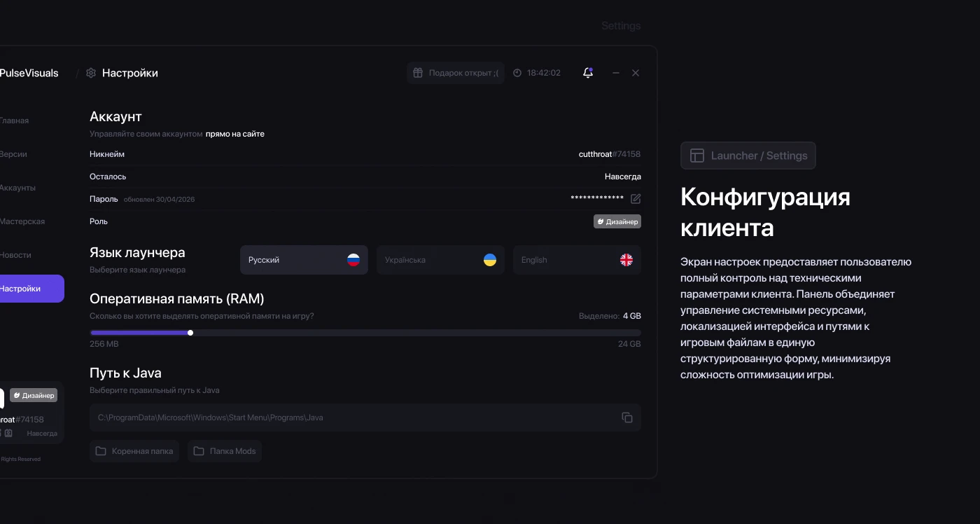The height and width of the screenshot is (524, 980).
Task: Open the Аккаунты sidebar section
Action: pyautogui.click(x=17, y=188)
